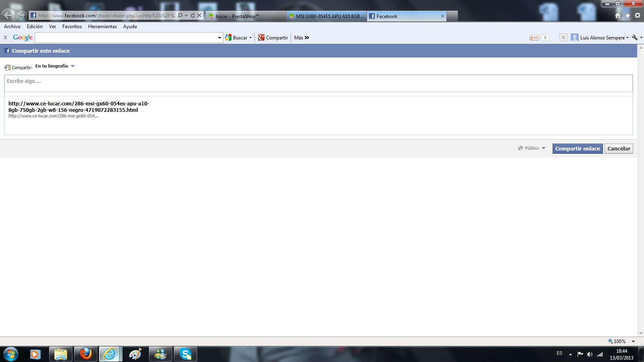Click the Google+ Compartir toolbar button
The image size is (644, 362).
tap(273, 38)
